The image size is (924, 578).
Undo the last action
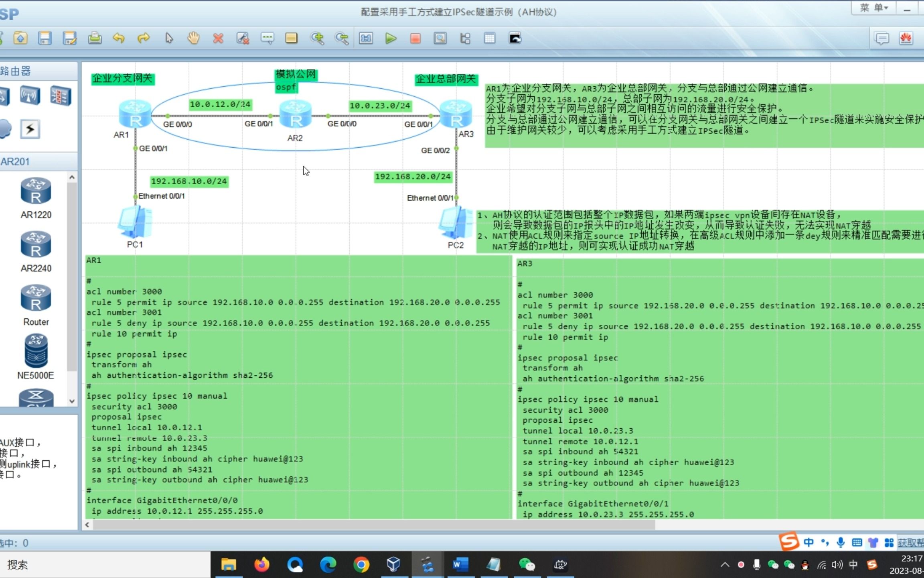pos(119,39)
